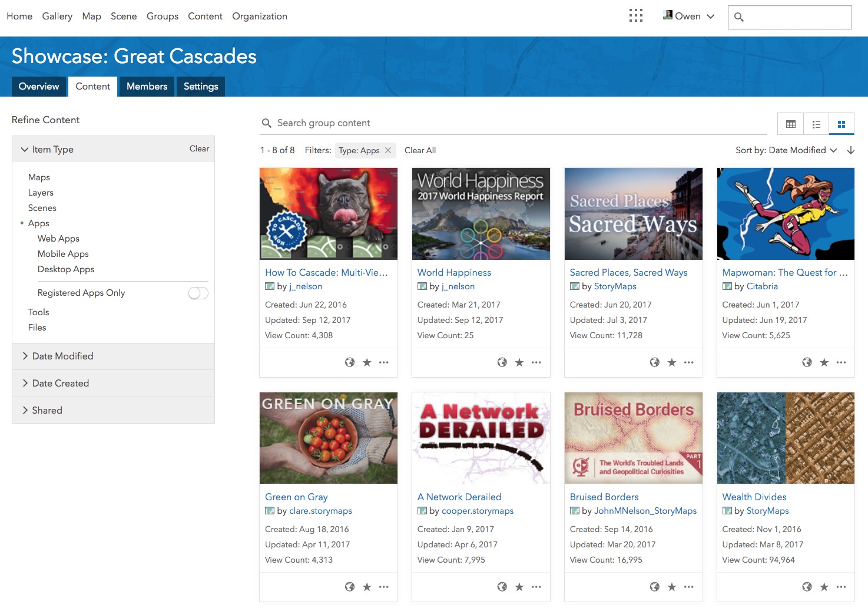Select the grid card view
The image size is (868, 611).
pyautogui.click(x=842, y=124)
